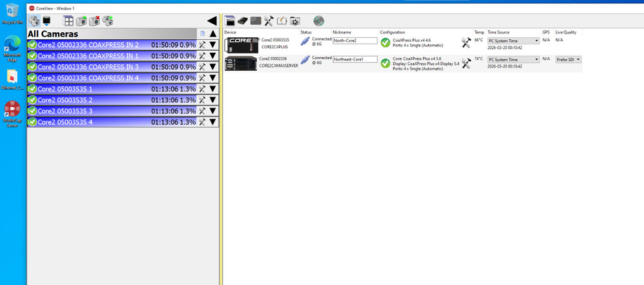Open the Prefer SDI live quality dropdown
This screenshot has width=644, height=285.
(x=568, y=59)
